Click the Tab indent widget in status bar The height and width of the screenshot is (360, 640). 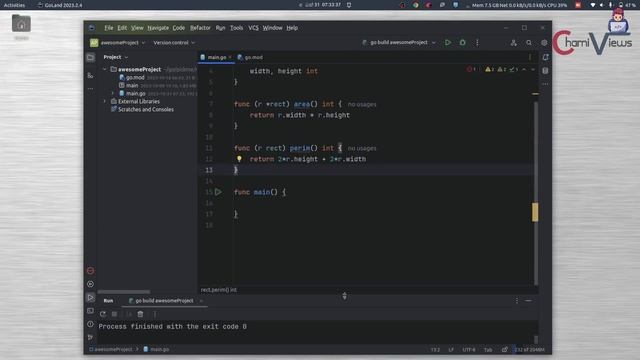click(488, 350)
